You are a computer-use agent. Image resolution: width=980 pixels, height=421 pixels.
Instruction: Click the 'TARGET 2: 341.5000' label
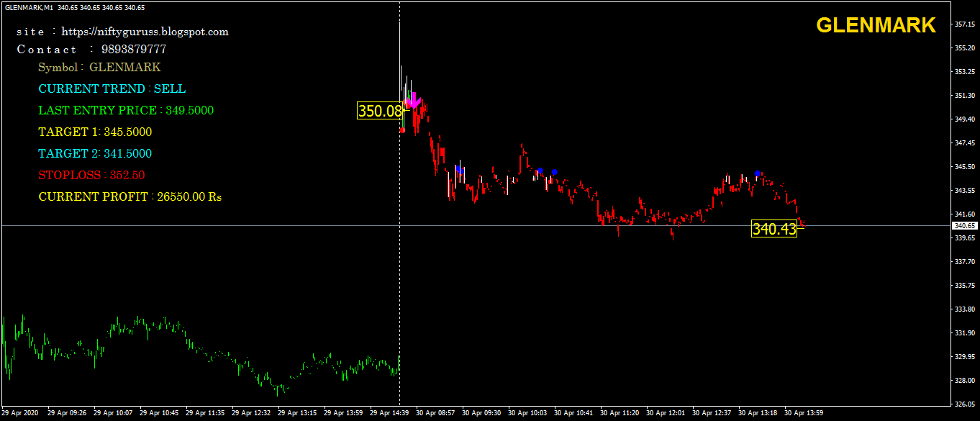click(x=95, y=153)
